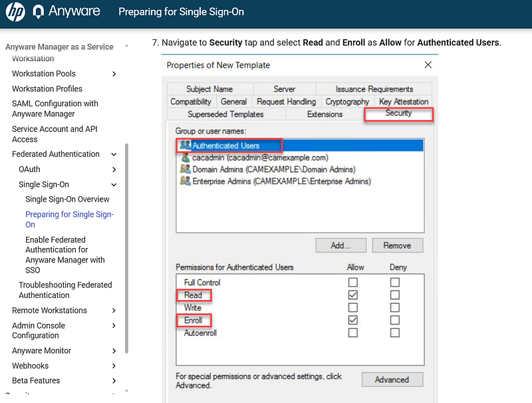The width and height of the screenshot is (532, 403).
Task: Switch to the Server tab
Action: [285, 89]
